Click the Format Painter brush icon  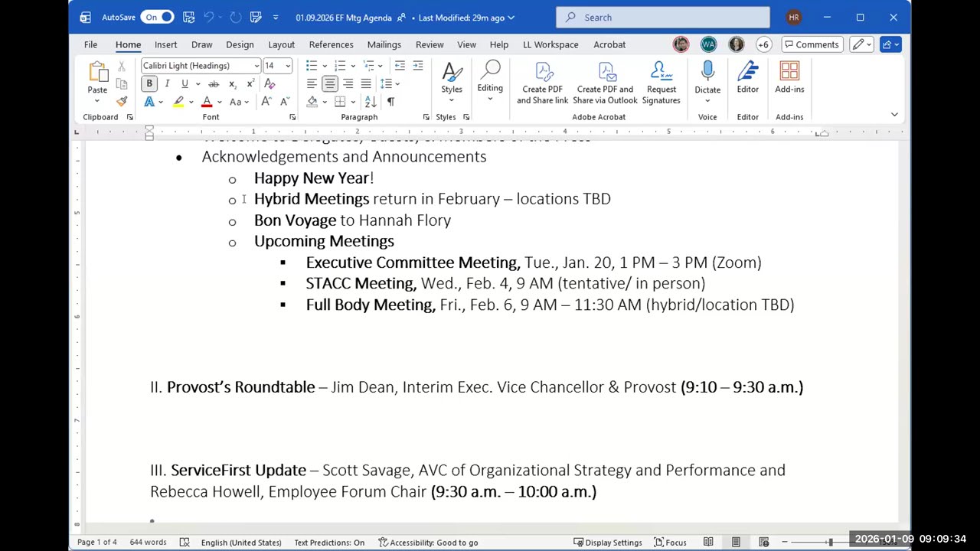coord(122,101)
